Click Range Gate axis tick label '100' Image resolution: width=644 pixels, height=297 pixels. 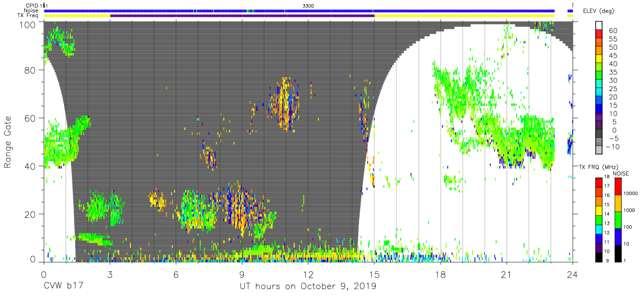click(x=28, y=24)
